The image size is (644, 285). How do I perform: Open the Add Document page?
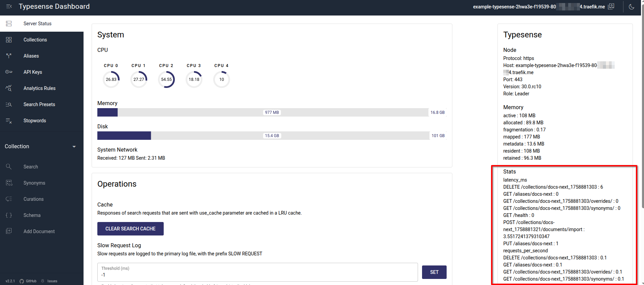39,231
